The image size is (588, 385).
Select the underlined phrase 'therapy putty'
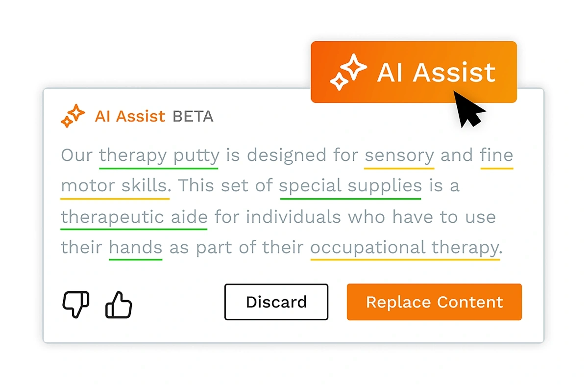tap(159, 156)
